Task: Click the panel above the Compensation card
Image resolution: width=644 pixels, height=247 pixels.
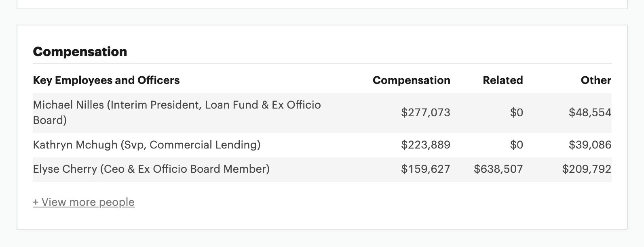Action: click(322, 4)
